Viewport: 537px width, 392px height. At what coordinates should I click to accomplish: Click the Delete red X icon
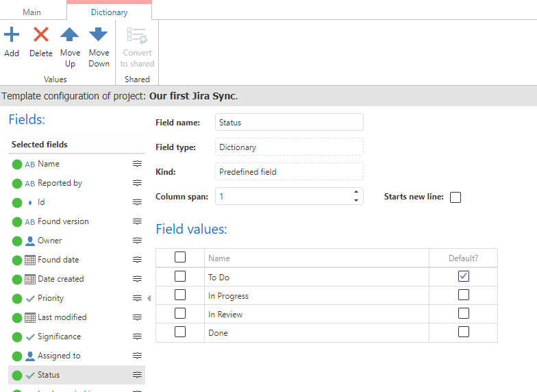click(41, 34)
